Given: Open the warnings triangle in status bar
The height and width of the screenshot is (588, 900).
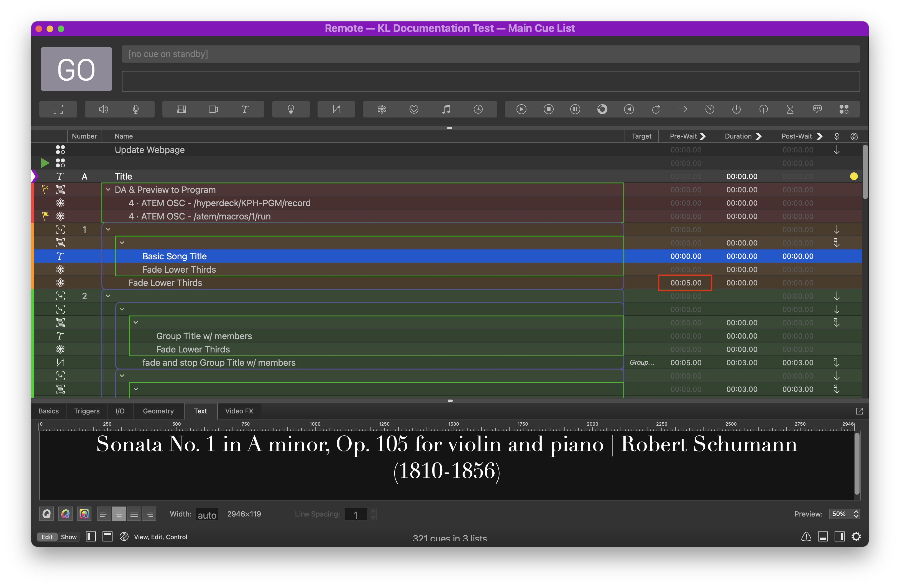Looking at the screenshot, I should 806,536.
